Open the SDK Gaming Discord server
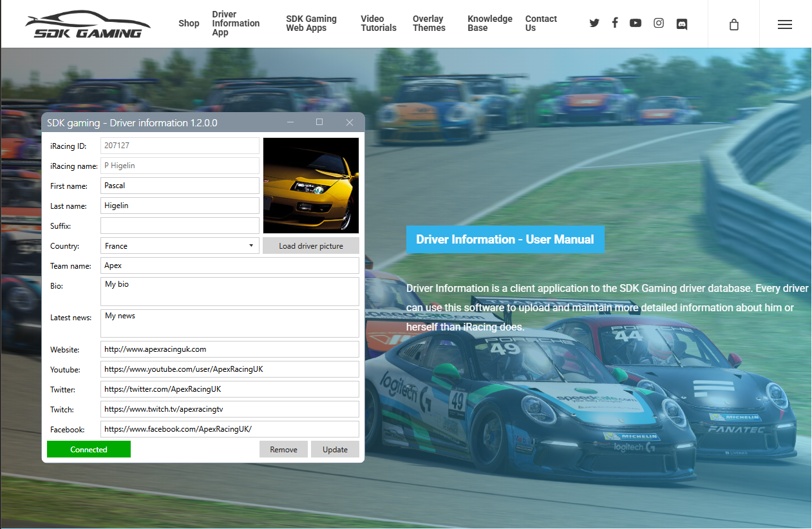 tap(682, 24)
